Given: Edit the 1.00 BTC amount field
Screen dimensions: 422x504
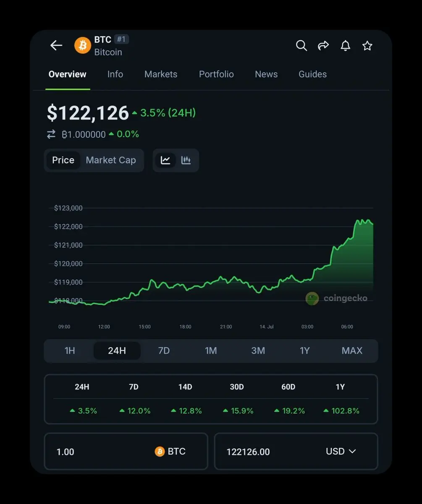Looking at the screenshot, I should point(126,451).
